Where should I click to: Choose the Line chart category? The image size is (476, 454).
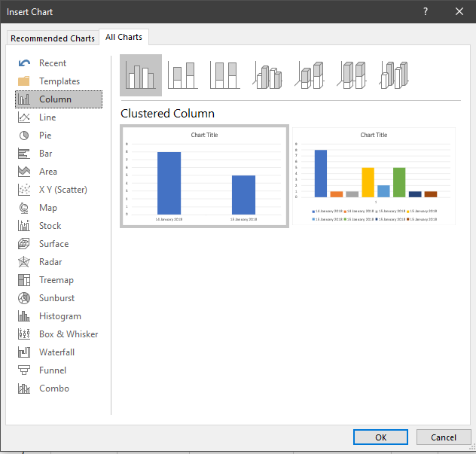pos(59,117)
